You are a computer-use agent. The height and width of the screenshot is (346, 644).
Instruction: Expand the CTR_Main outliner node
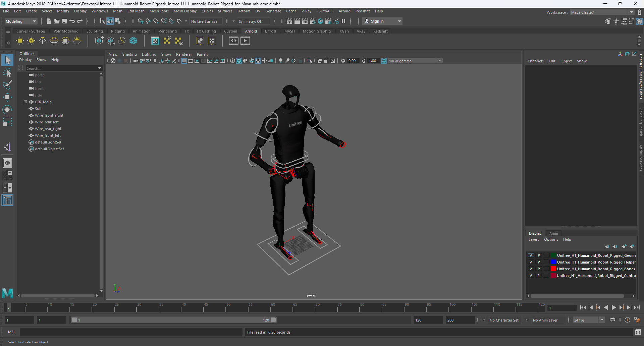click(x=25, y=102)
